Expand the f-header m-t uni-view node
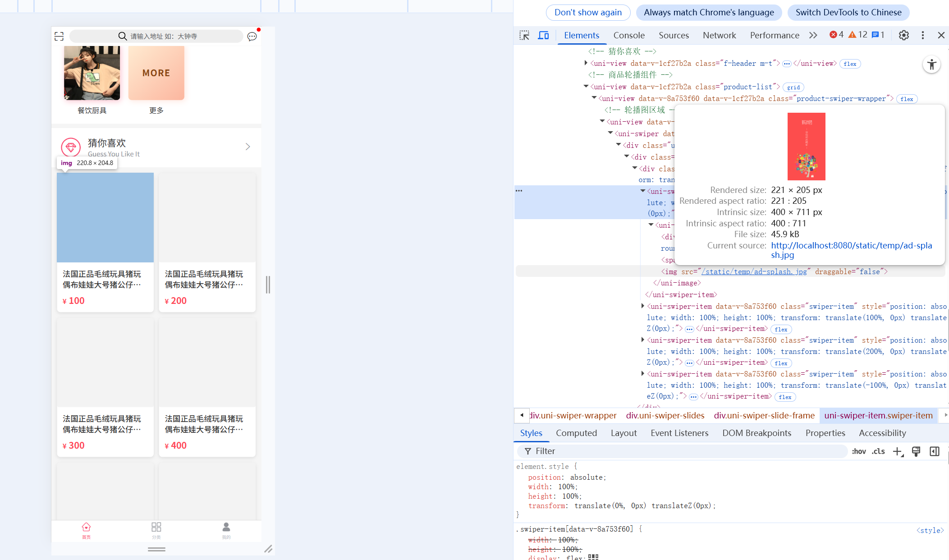Image resolution: width=949 pixels, height=560 pixels. (586, 63)
